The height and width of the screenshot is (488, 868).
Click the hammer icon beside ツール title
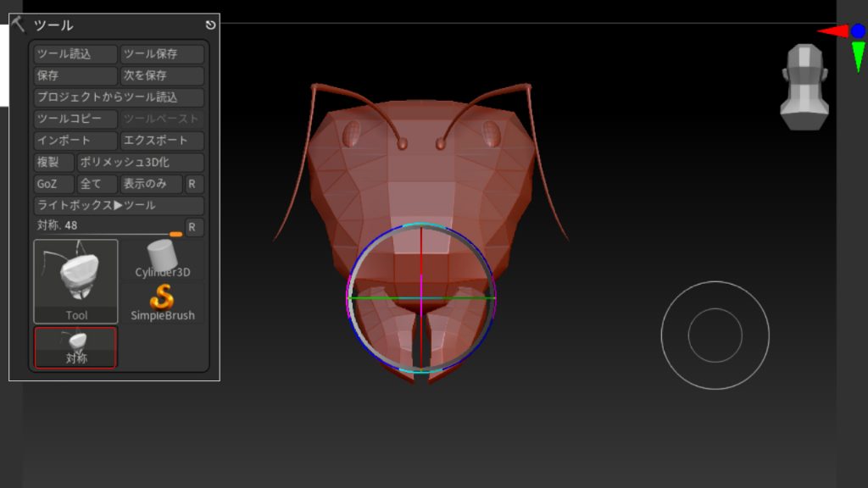[x=19, y=25]
